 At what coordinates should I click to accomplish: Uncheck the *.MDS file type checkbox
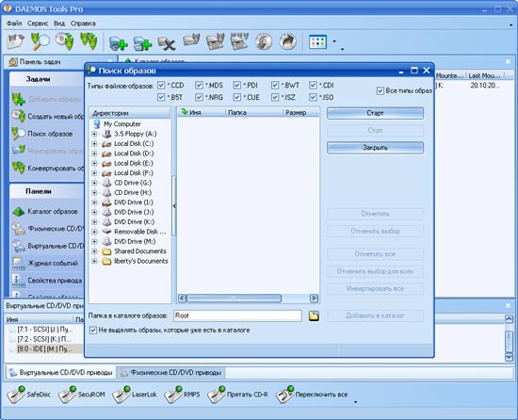point(199,85)
